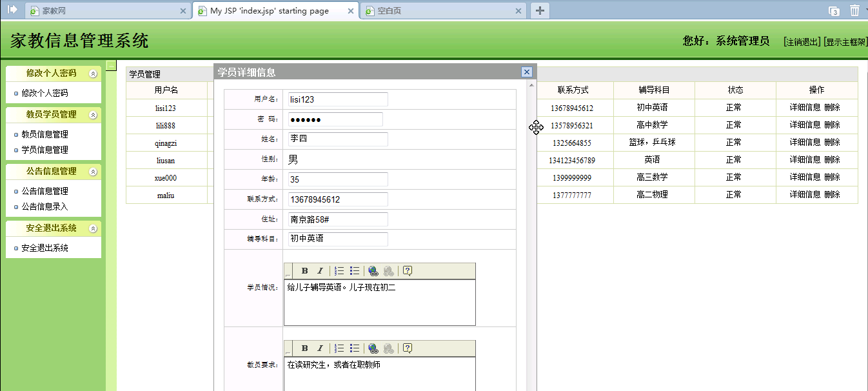Open 详细信息 for user xue000

(805, 177)
